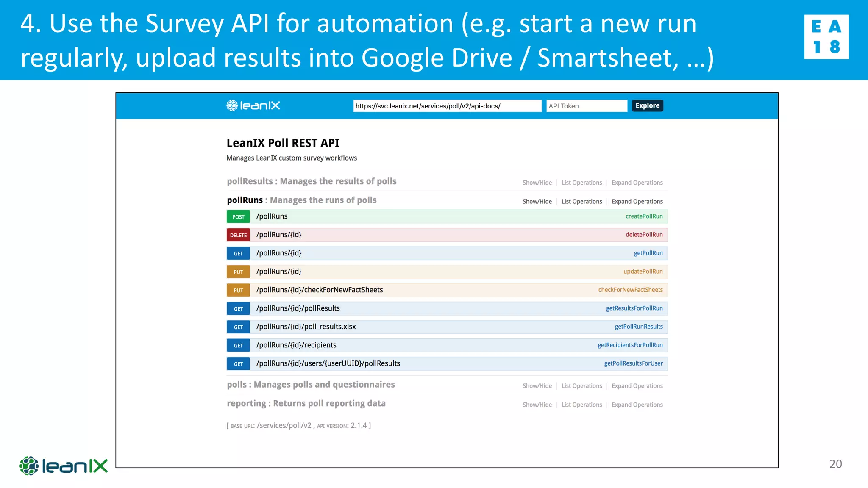Viewport: 868px width, 488px height.
Task: Open /pollRuns/{id} path in the getPollRun row
Action: click(279, 253)
